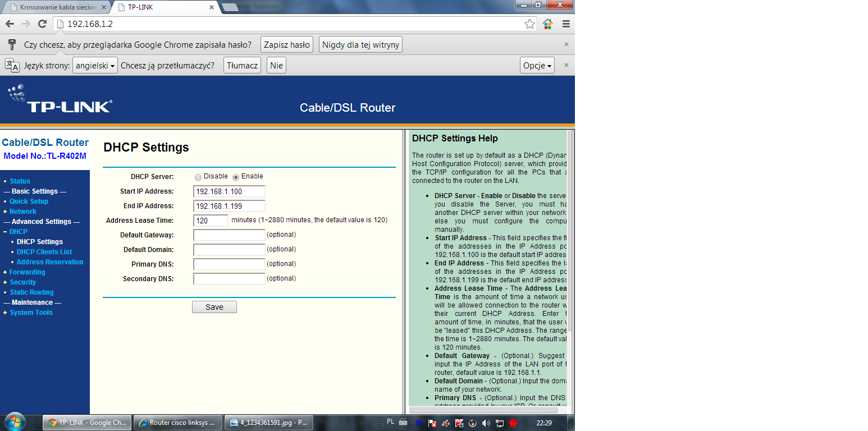Open the system clock showing 22:29
The width and height of the screenshot is (868, 431).
tap(543, 423)
